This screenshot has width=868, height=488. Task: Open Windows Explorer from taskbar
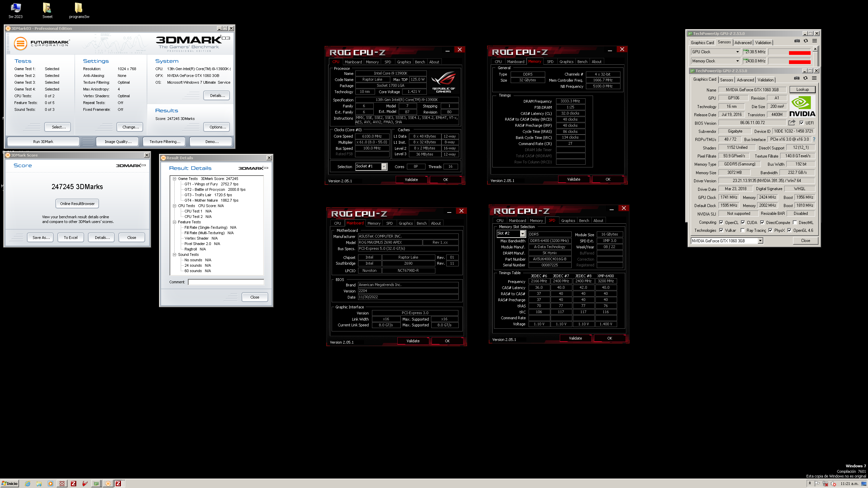click(39, 484)
